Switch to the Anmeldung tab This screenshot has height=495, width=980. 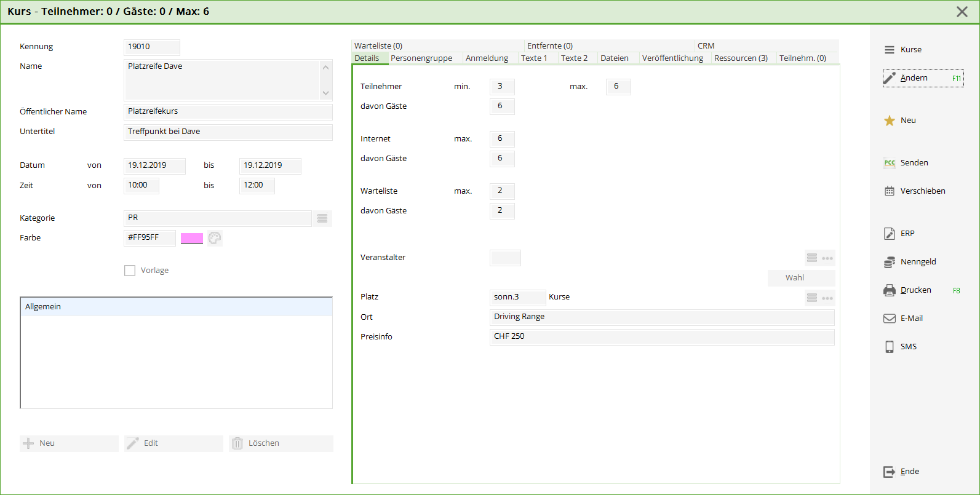[487, 58]
